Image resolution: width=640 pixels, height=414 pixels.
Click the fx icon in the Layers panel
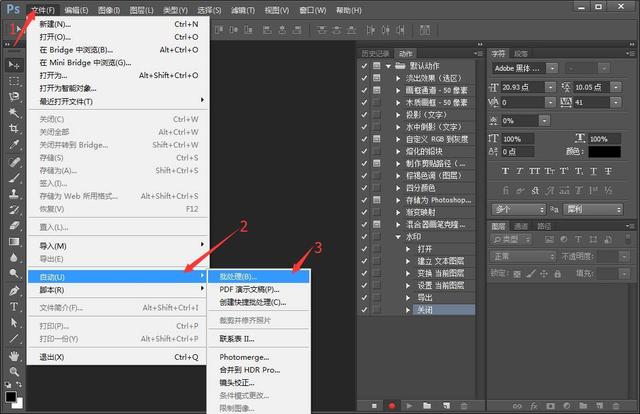point(533,406)
